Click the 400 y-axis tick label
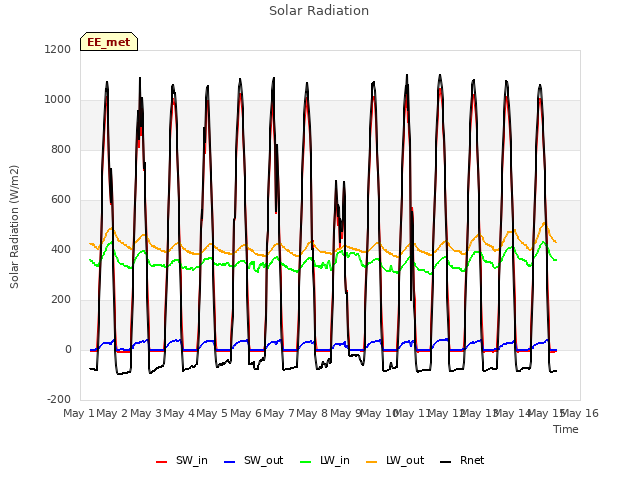 pyautogui.click(x=61, y=250)
